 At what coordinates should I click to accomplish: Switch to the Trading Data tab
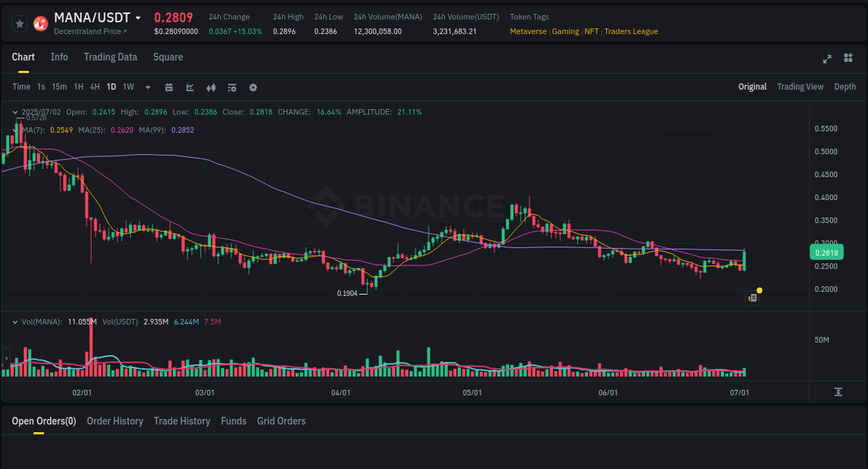(110, 57)
